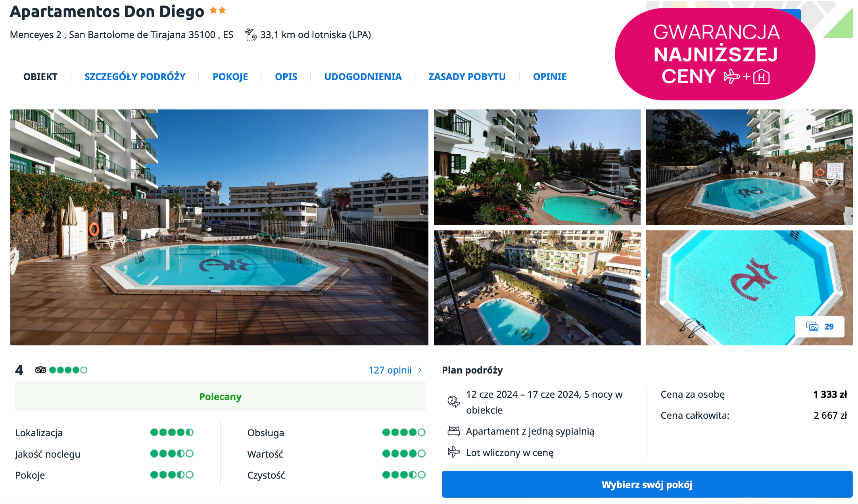Open the Zasady pobytu tab
858x504 pixels.
click(x=467, y=77)
